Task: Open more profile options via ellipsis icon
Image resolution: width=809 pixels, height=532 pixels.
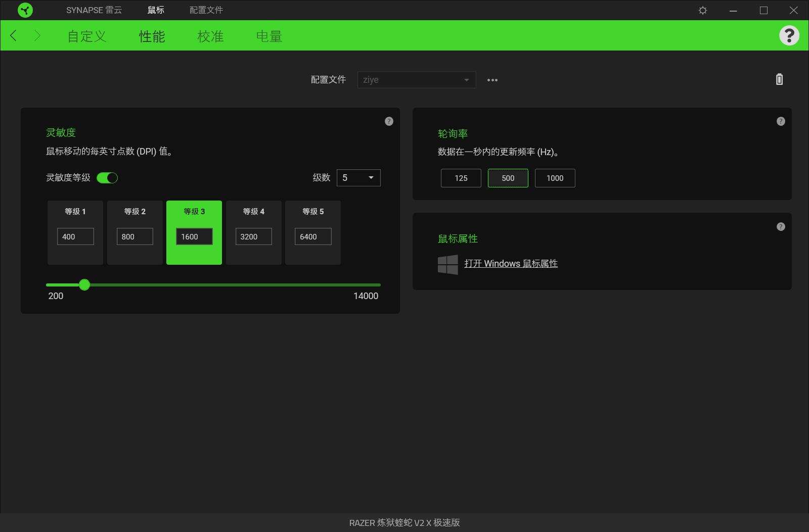Action: pyautogui.click(x=492, y=80)
